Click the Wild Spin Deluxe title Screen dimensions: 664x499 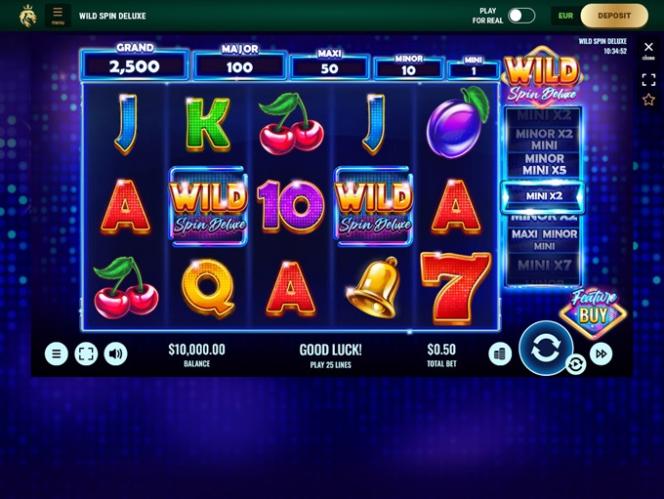(113, 16)
